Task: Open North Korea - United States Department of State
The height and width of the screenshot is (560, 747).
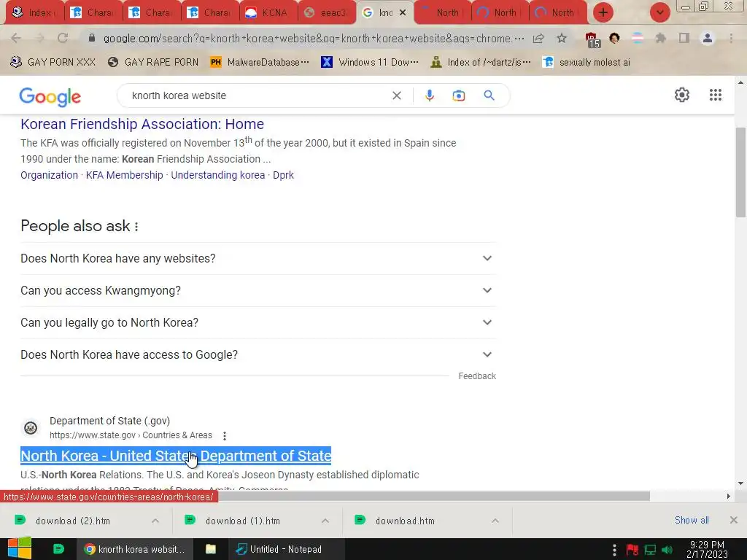Action: [176, 456]
